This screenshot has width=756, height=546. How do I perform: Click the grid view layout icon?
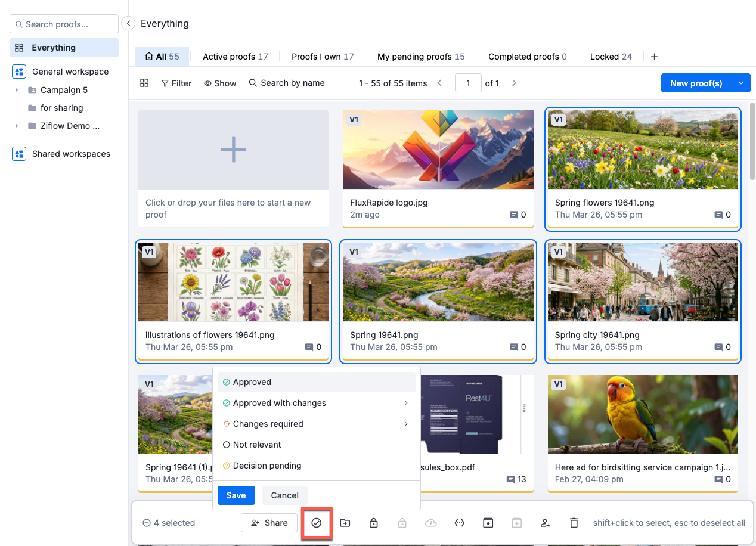click(144, 83)
